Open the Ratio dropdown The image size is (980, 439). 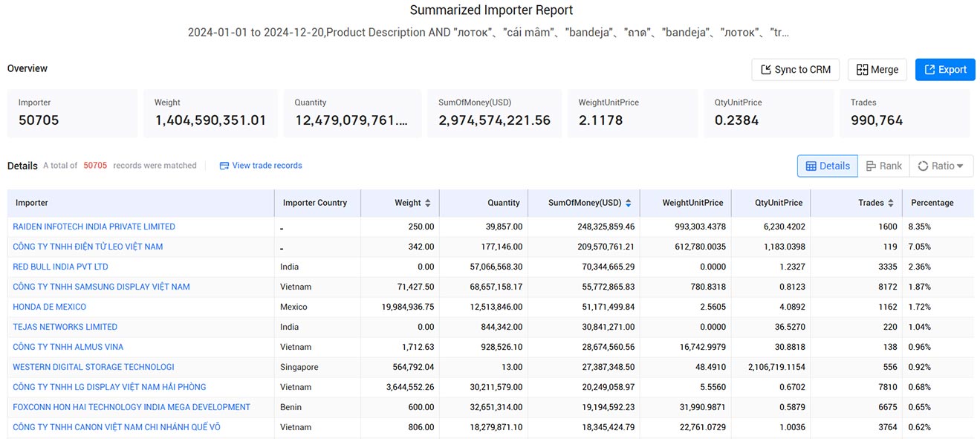(941, 166)
